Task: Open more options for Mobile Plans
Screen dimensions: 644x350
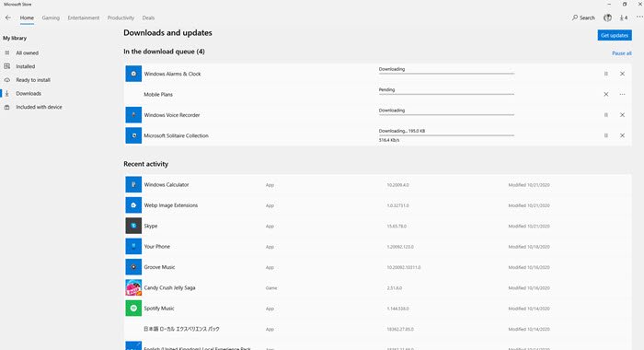Action: pos(622,95)
